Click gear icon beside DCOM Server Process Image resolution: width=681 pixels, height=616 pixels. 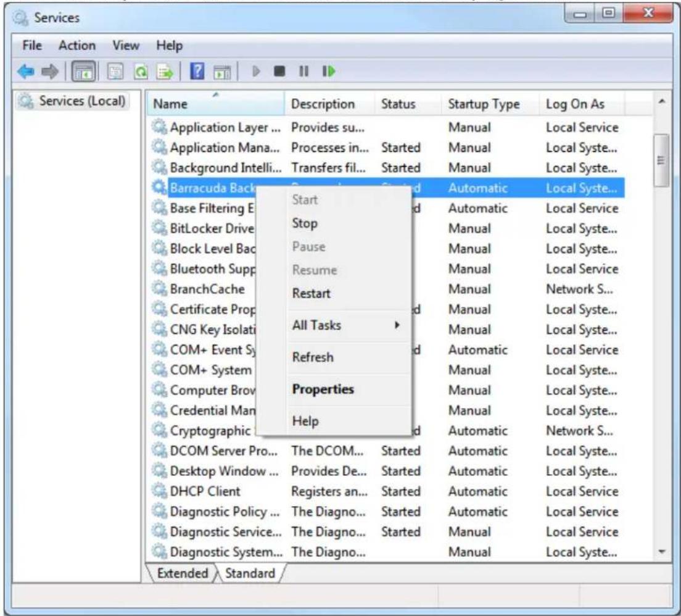[x=159, y=451]
